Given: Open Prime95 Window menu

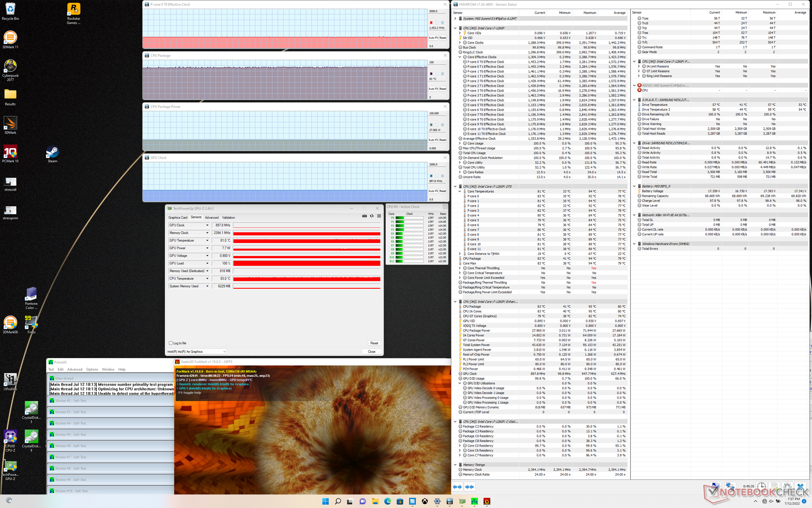Looking at the screenshot, I should (108, 370).
